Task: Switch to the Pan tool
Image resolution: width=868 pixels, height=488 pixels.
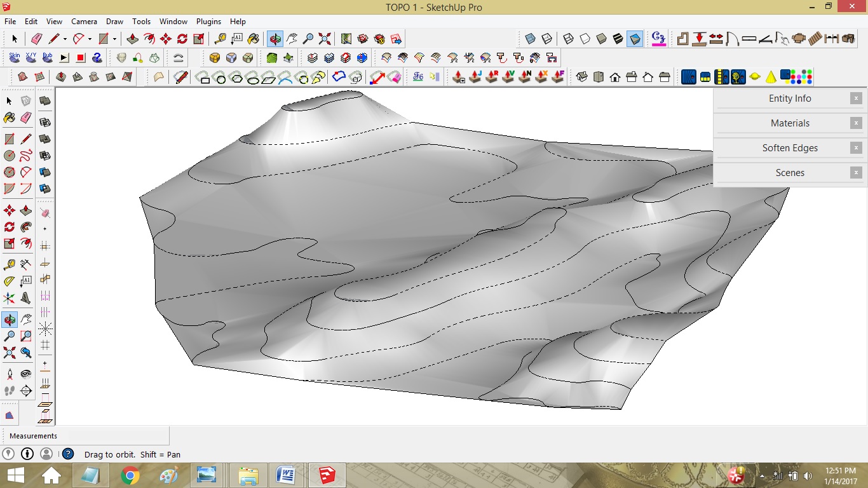Action: click(x=290, y=39)
